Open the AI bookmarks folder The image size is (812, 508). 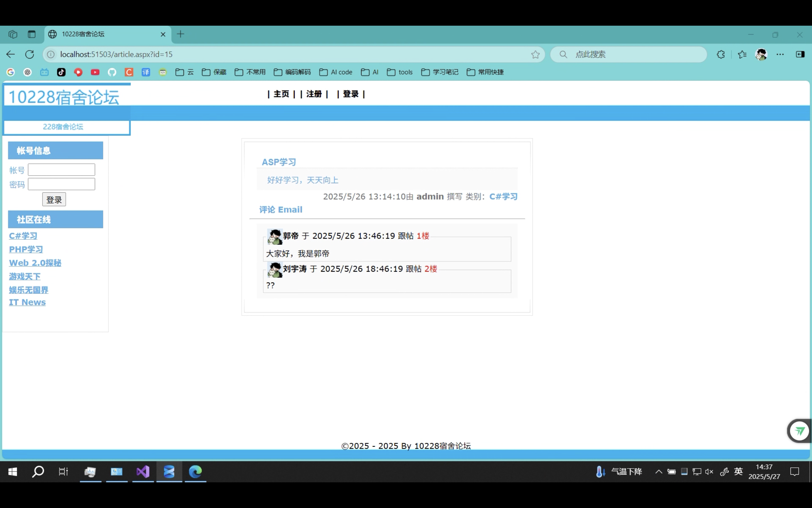[x=369, y=72]
